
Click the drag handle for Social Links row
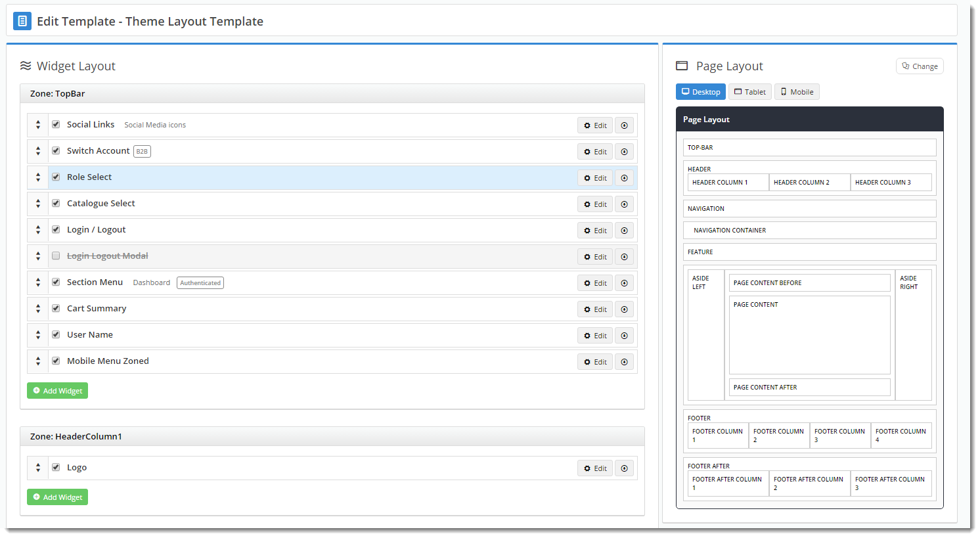(38, 125)
